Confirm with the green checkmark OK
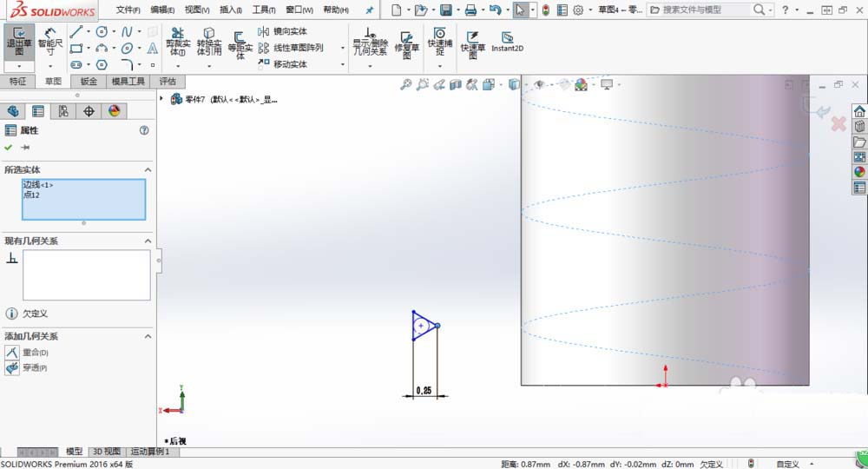Image resolution: width=868 pixels, height=469 pixels. [x=9, y=148]
